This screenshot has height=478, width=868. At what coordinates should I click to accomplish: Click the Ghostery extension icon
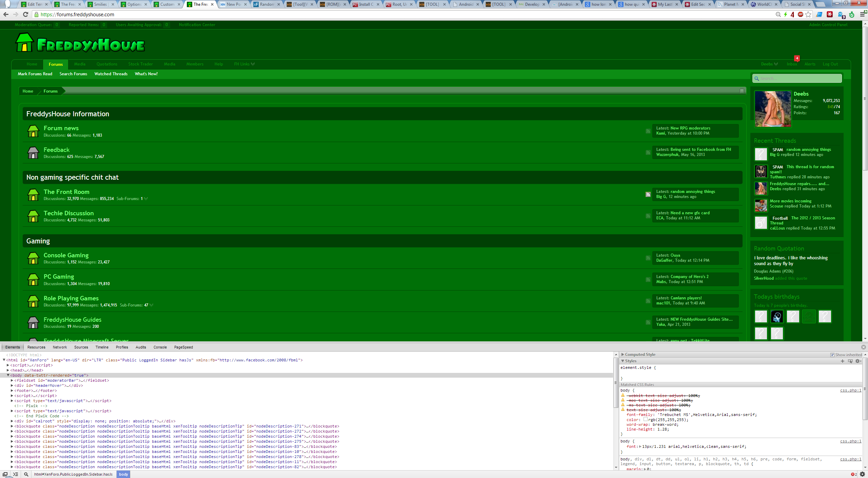click(x=842, y=15)
